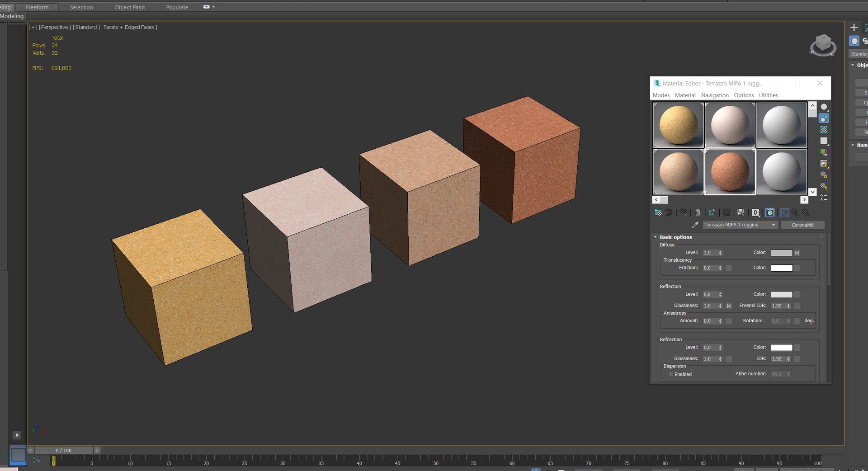Click Put to Library save icon

[741, 212]
